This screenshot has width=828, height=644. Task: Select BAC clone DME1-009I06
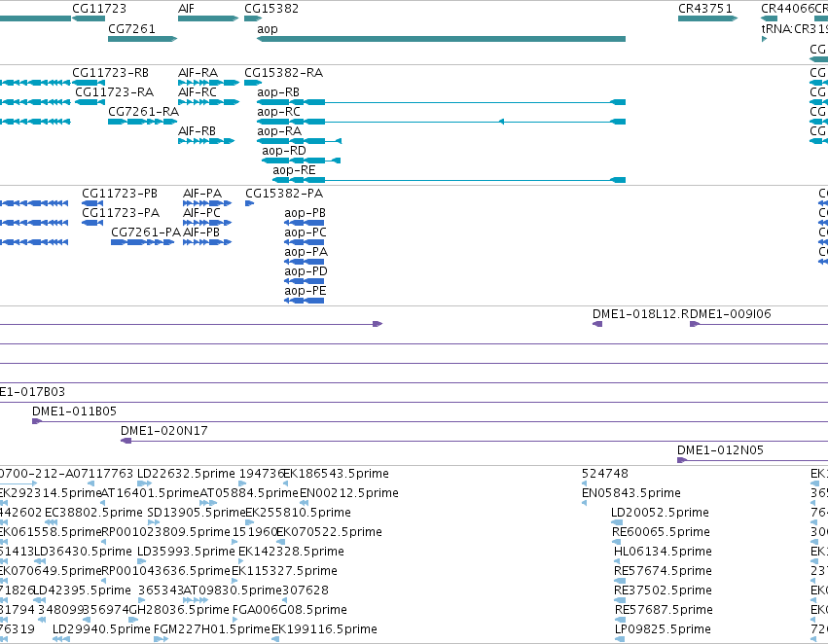point(759,324)
